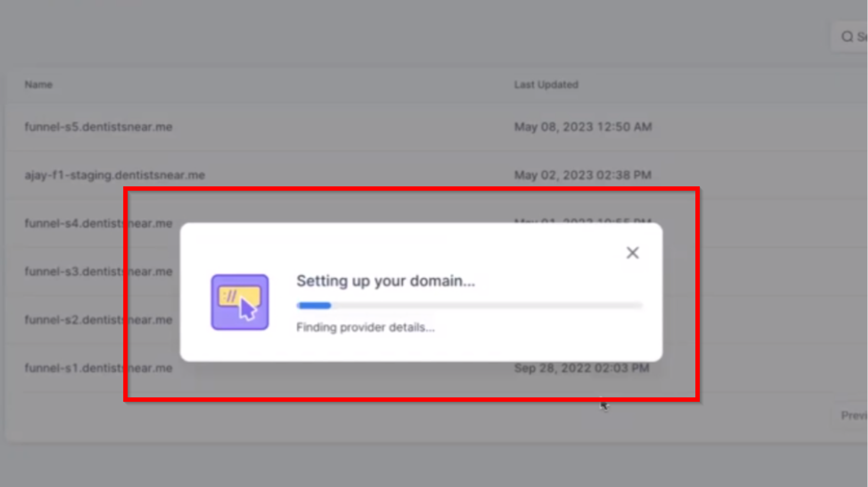Image resolution: width=868 pixels, height=487 pixels.
Task: Click the 'Finding provider details...' status text
Action: click(365, 327)
